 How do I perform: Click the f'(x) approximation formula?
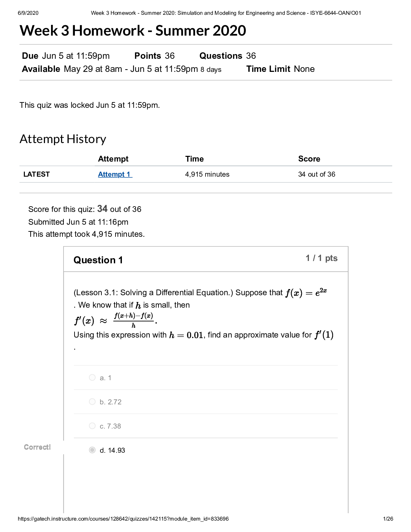pyautogui.click(x=115, y=320)
